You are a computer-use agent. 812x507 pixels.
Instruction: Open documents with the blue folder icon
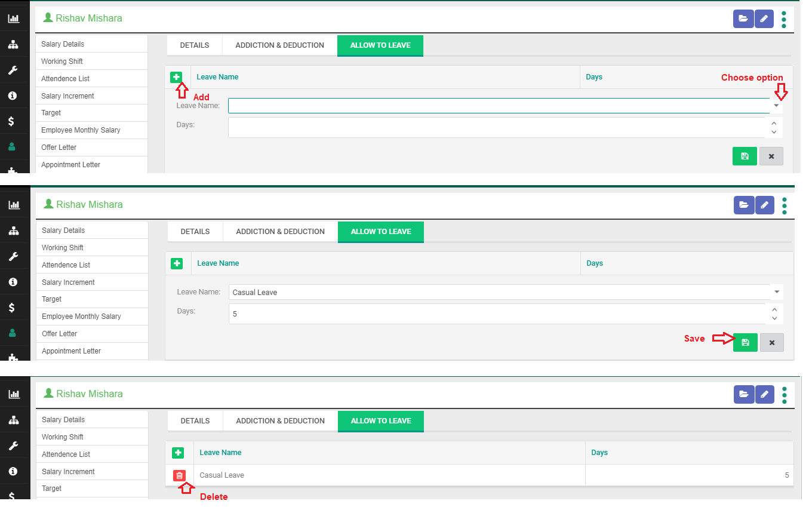[x=743, y=19]
